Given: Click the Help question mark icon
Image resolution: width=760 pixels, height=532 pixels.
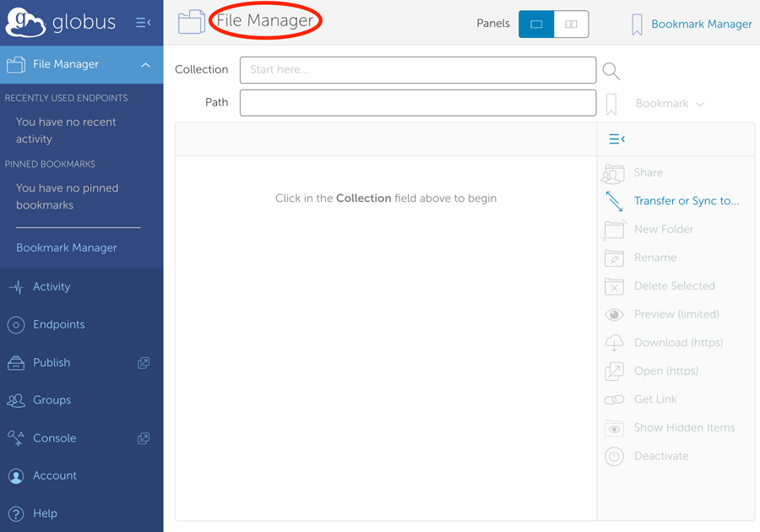Looking at the screenshot, I should click(x=16, y=513).
